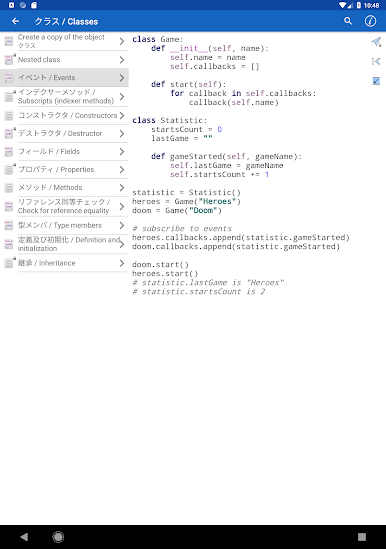This screenshot has width=386, height=549.
Task: Click the comment '# subscribe to events'
Action: [182, 229]
